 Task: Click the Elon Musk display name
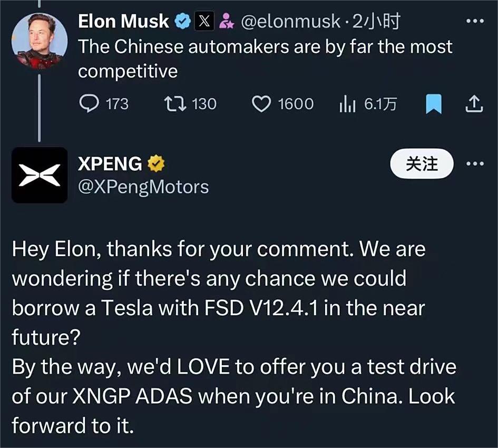pos(124,22)
